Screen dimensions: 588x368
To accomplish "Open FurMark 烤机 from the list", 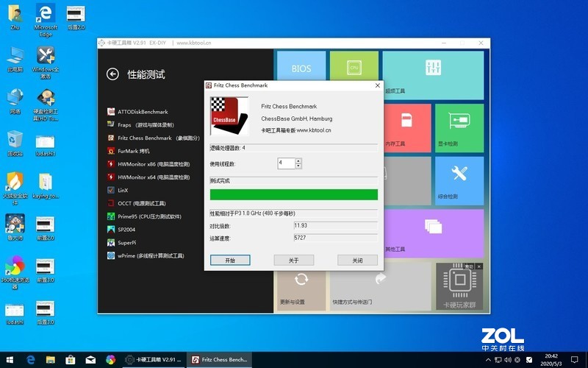I will click(x=129, y=151).
